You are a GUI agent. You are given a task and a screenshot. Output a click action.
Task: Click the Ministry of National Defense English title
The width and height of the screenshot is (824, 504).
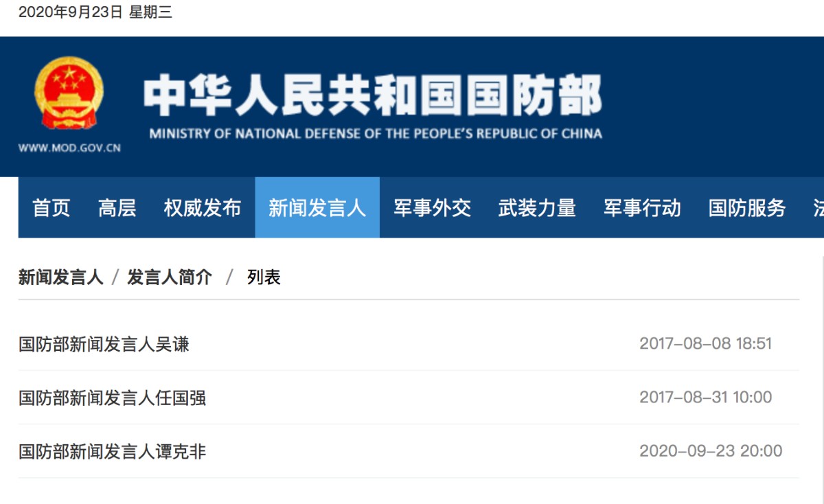(x=376, y=133)
